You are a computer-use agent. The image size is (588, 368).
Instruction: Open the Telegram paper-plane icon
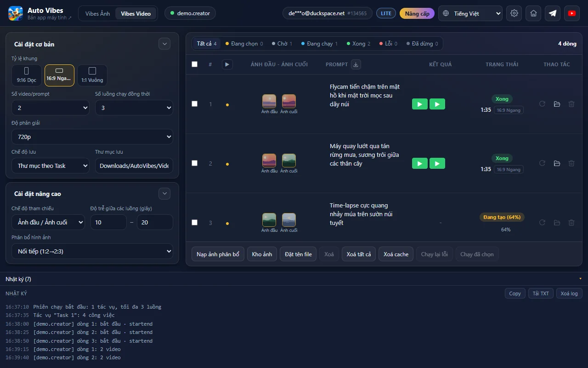[x=553, y=13]
